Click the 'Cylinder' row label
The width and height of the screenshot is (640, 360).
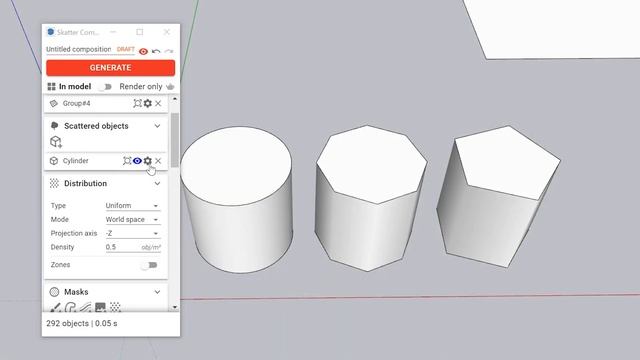click(76, 161)
